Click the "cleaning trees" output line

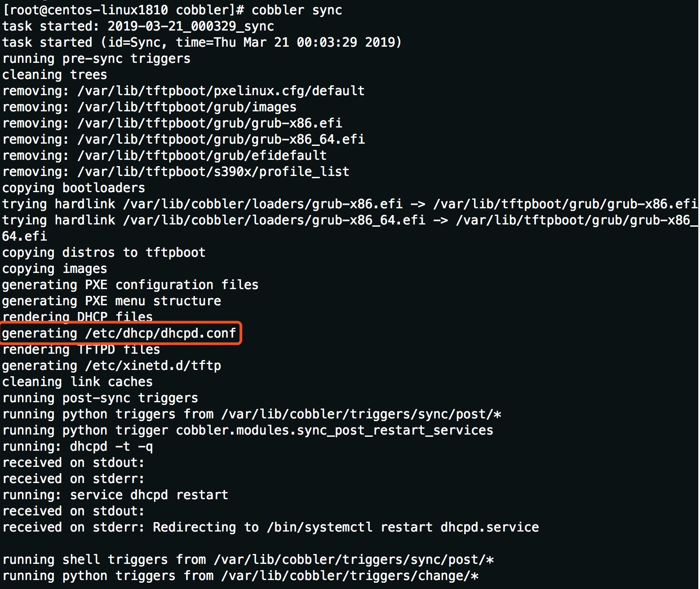pos(54,75)
